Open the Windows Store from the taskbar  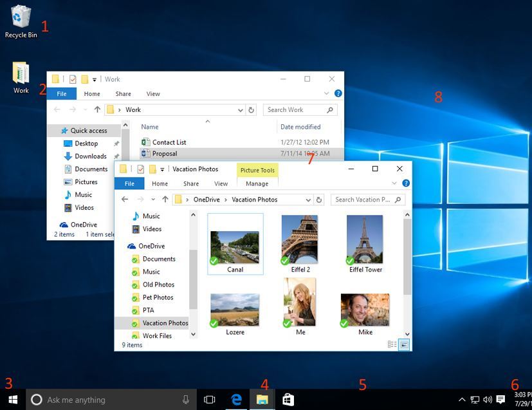[286, 399]
